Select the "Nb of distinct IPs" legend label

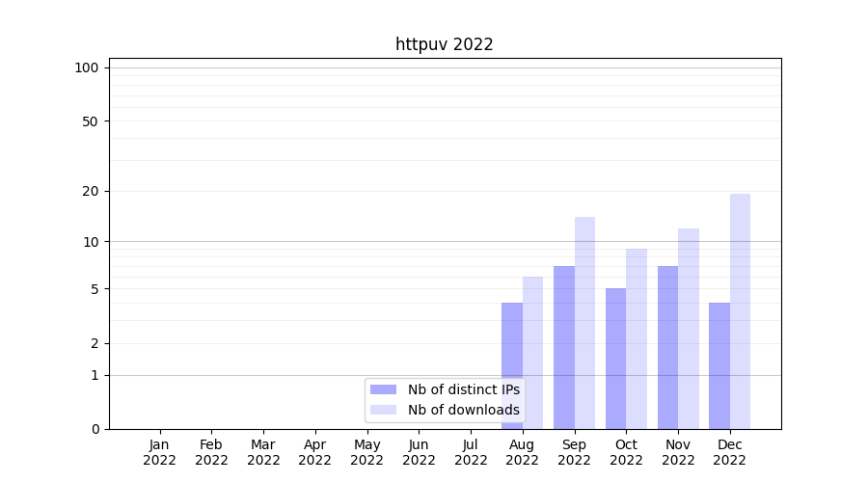(463, 389)
